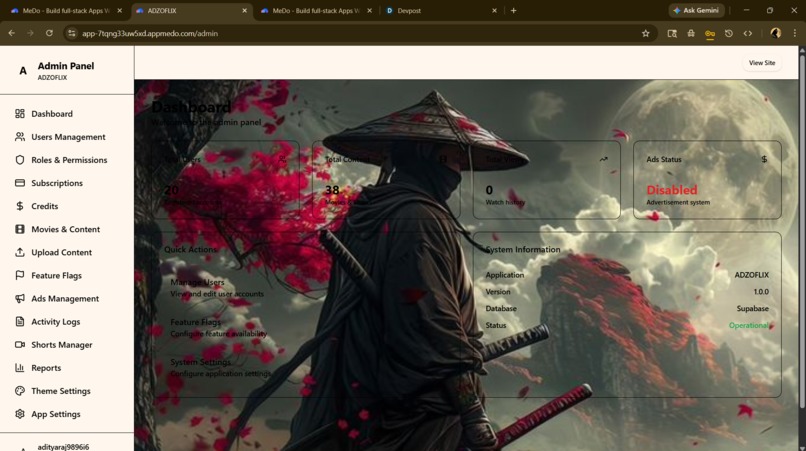Click the Movies & Content film icon
This screenshot has width=806, height=451.
20,229
